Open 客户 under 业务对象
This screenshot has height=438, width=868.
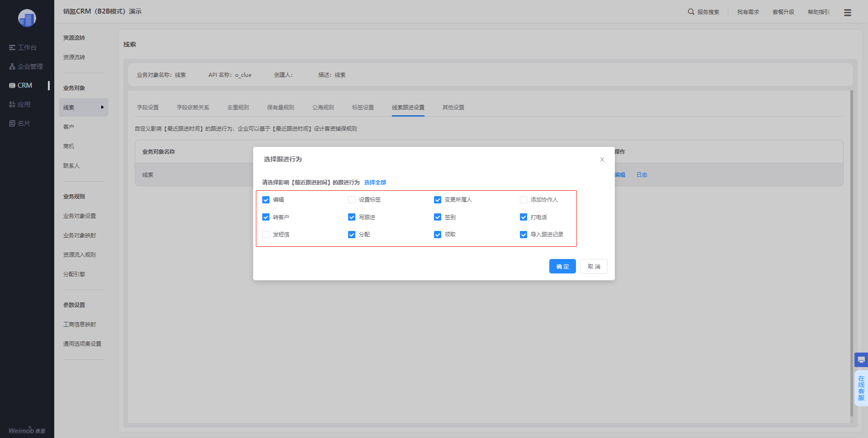69,127
